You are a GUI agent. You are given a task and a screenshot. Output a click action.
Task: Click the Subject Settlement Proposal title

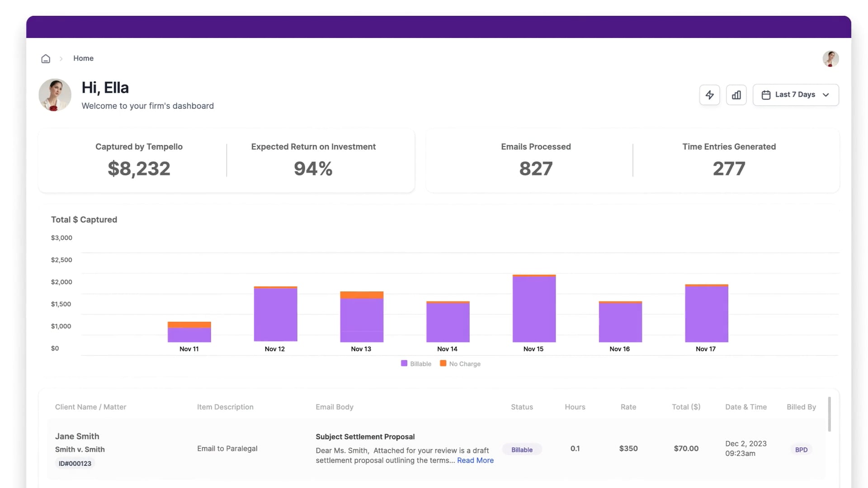365,436
